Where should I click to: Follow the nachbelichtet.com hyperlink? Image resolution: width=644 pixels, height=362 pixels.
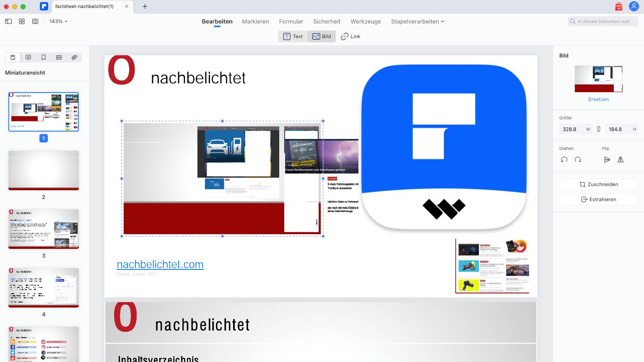pos(160,264)
